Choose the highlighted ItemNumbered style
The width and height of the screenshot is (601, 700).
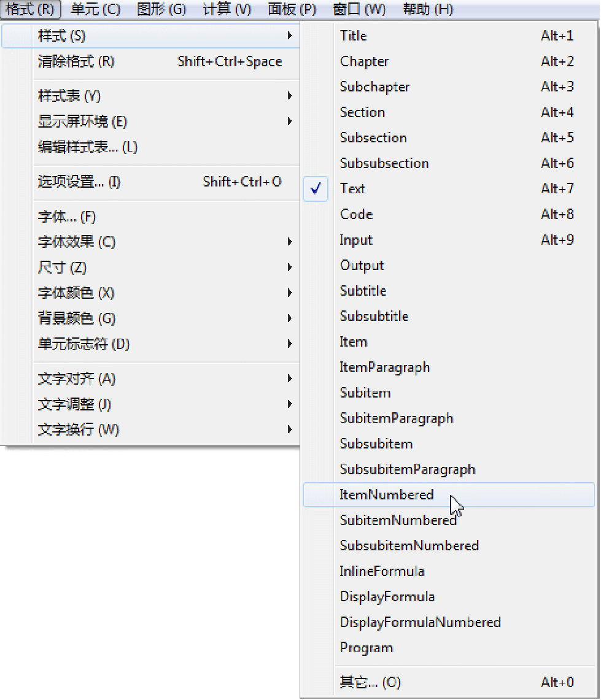click(449, 494)
